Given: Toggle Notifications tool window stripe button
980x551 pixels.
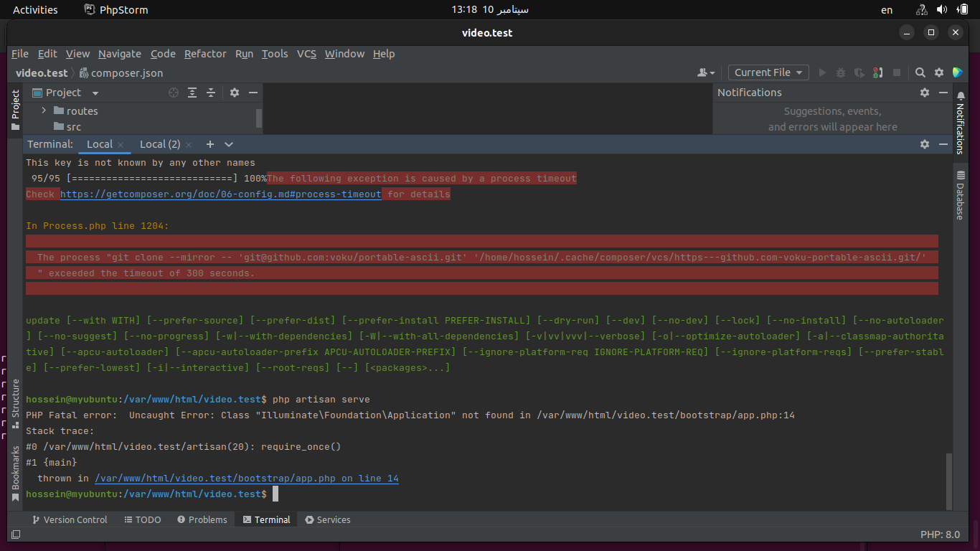Looking at the screenshot, I should point(960,123).
